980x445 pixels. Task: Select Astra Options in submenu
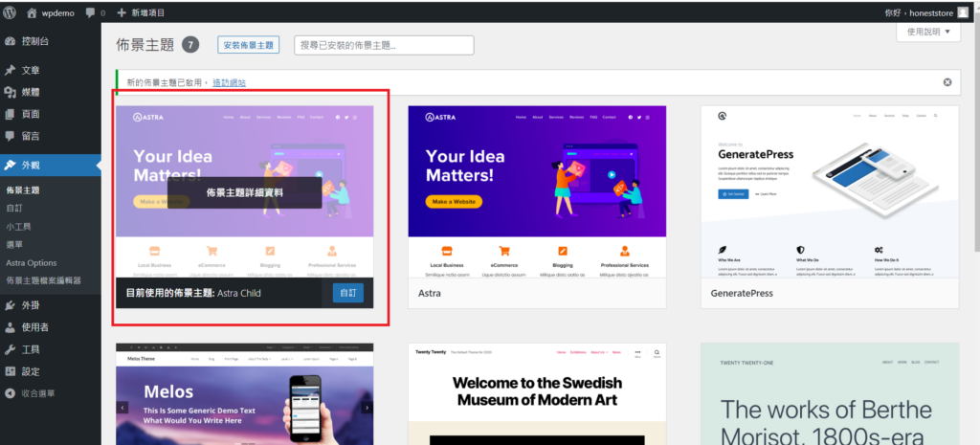32,262
